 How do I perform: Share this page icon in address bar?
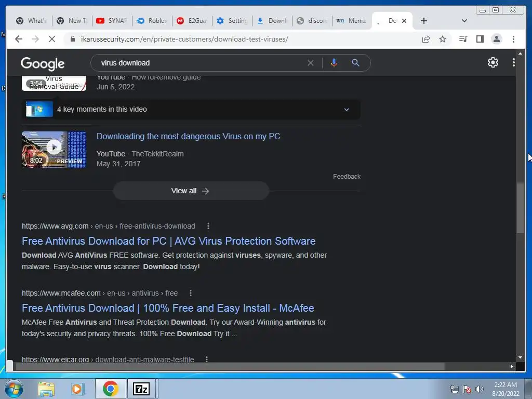426,39
